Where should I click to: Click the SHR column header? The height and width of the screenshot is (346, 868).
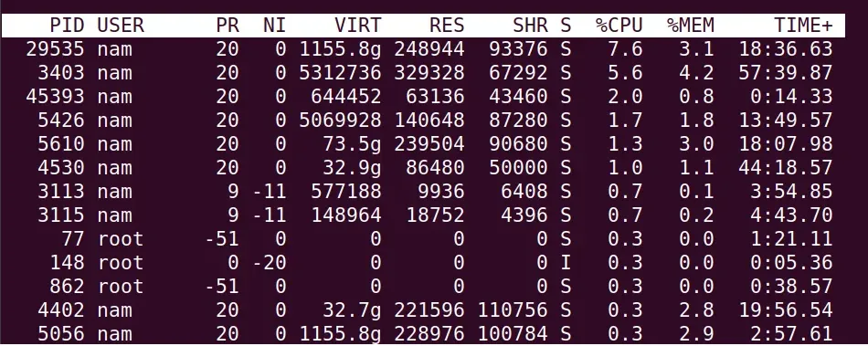pyautogui.click(x=530, y=26)
